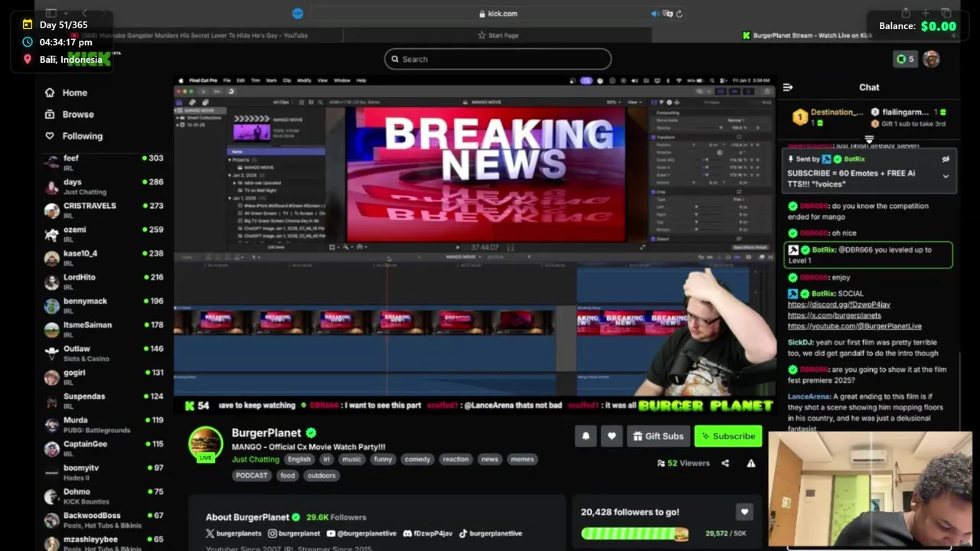Viewport: 980px width, 551px height.
Task: Focus the Kick Search field
Action: point(498,59)
